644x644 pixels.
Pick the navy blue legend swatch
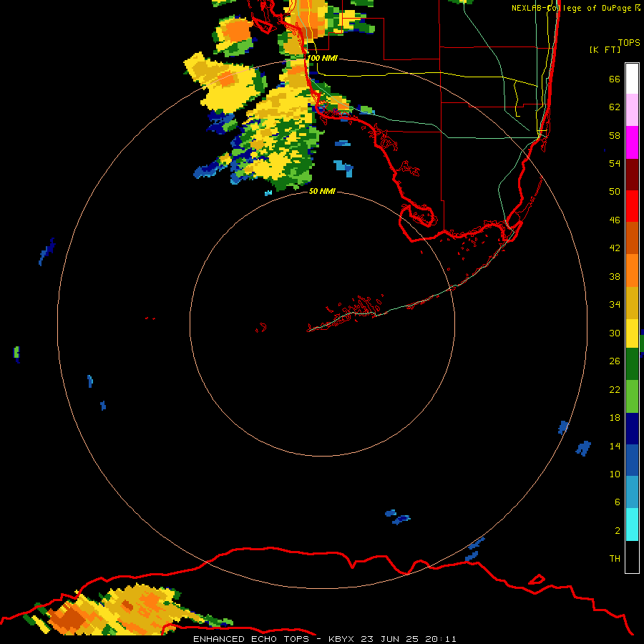tap(632, 429)
